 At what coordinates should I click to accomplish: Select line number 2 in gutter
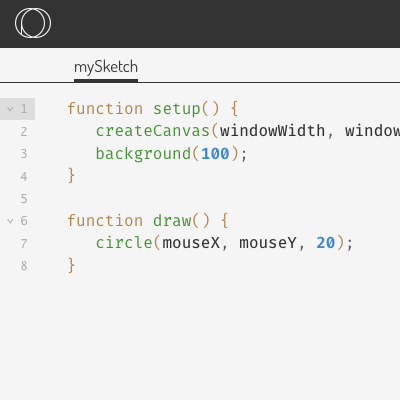[x=24, y=132]
